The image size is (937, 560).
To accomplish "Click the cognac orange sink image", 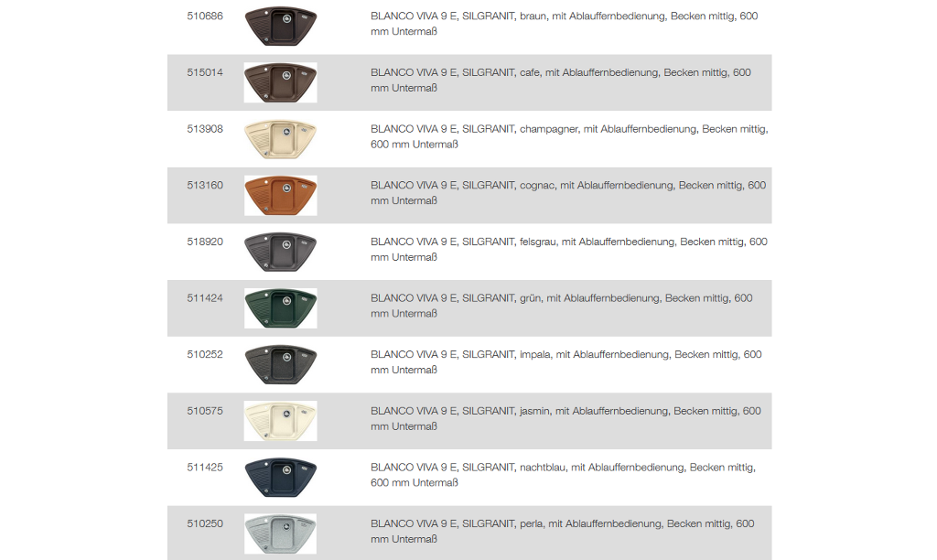I will click(x=280, y=196).
